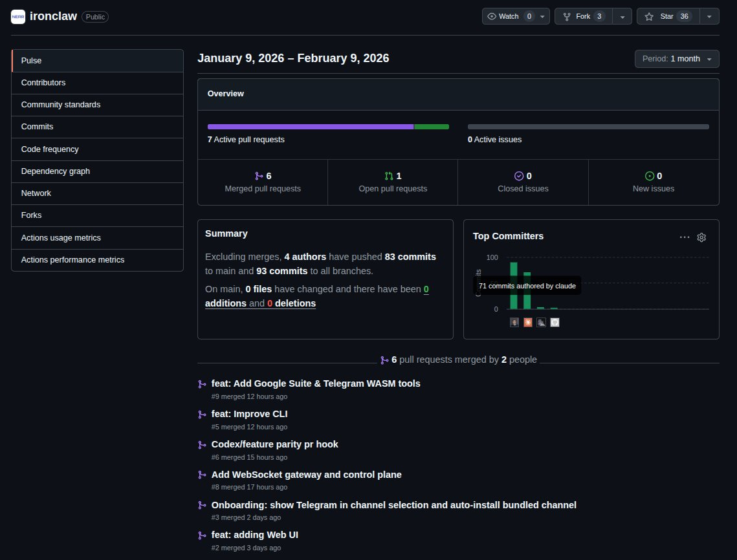Screen dimensions: 737x560
Task: Click the "#3 merged 2 days ago" text
Action: coord(246,518)
